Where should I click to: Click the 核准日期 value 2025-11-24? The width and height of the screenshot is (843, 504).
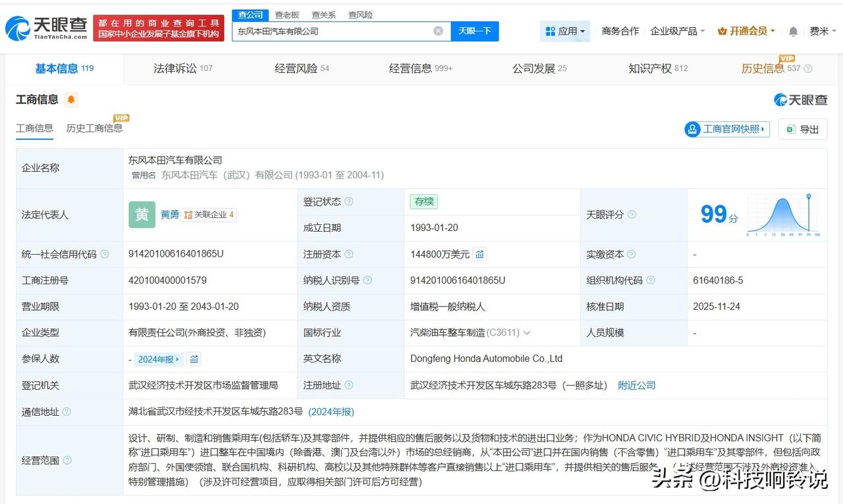[718, 307]
